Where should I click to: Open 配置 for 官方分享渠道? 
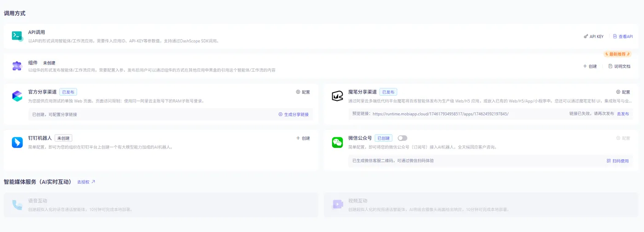[303, 92]
